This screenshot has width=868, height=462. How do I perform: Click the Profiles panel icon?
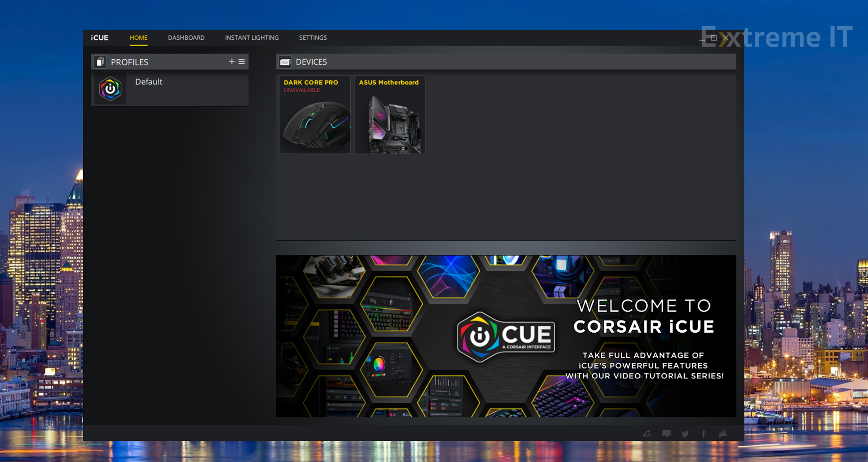click(x=100, y=61)
